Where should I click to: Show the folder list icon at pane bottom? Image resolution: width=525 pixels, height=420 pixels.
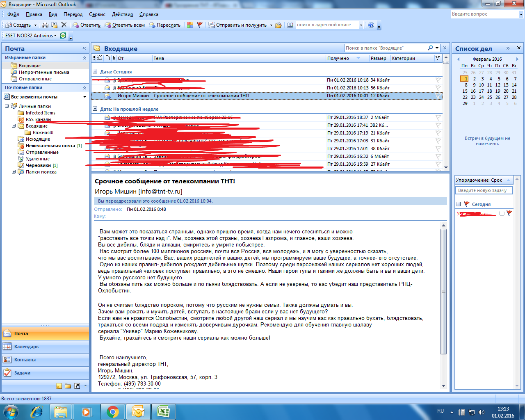coord(68,386)
